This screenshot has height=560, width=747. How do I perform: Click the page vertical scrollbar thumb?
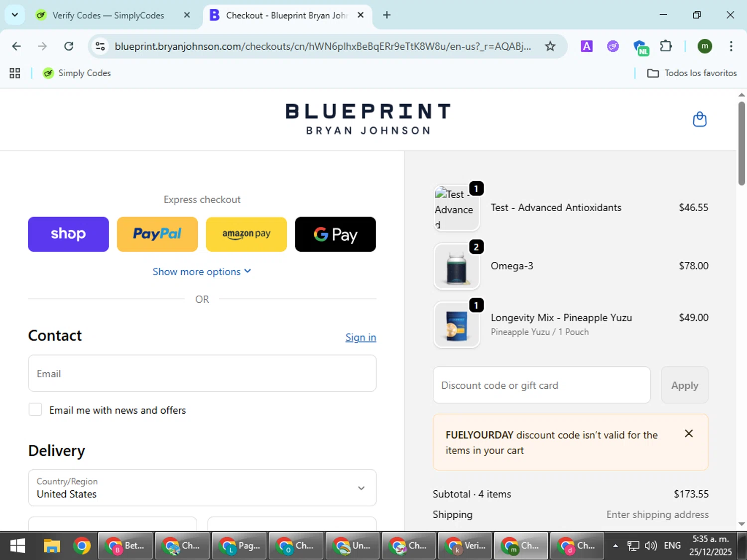pos(742,143)
